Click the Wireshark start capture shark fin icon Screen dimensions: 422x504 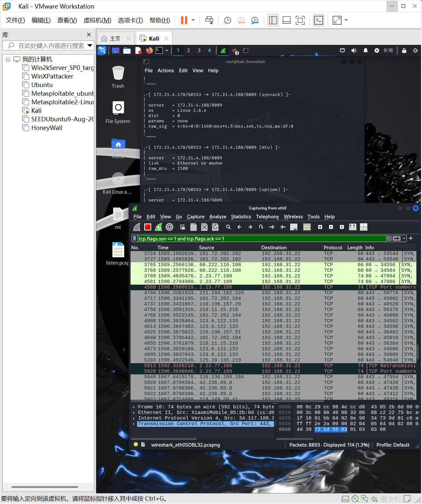[137, 227]
